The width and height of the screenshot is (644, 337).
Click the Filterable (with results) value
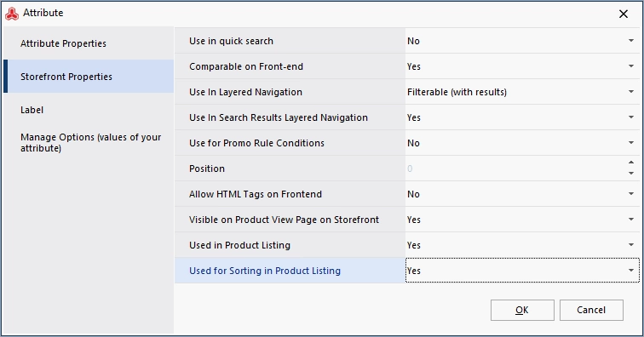coord(457,92)
